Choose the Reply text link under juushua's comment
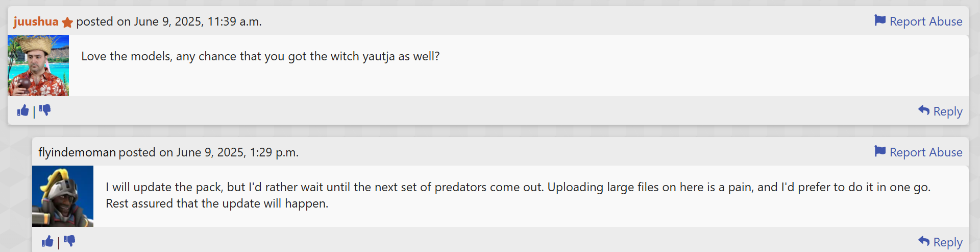The image size is (980, 252). [948, 111]
